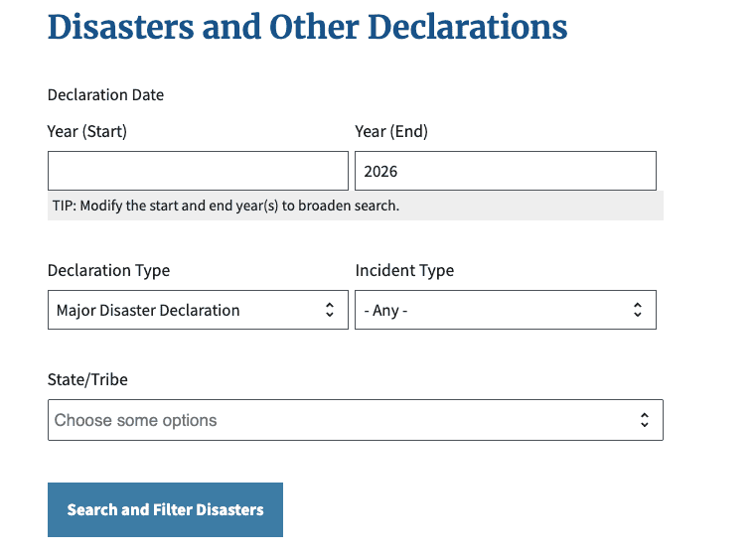Click the TIP text about broadening search

pos(226,207)
